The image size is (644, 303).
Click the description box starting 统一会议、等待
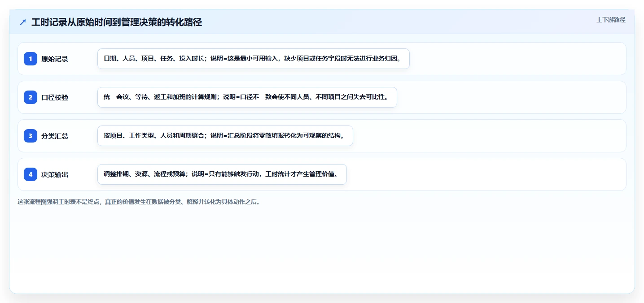pos(247,97)
